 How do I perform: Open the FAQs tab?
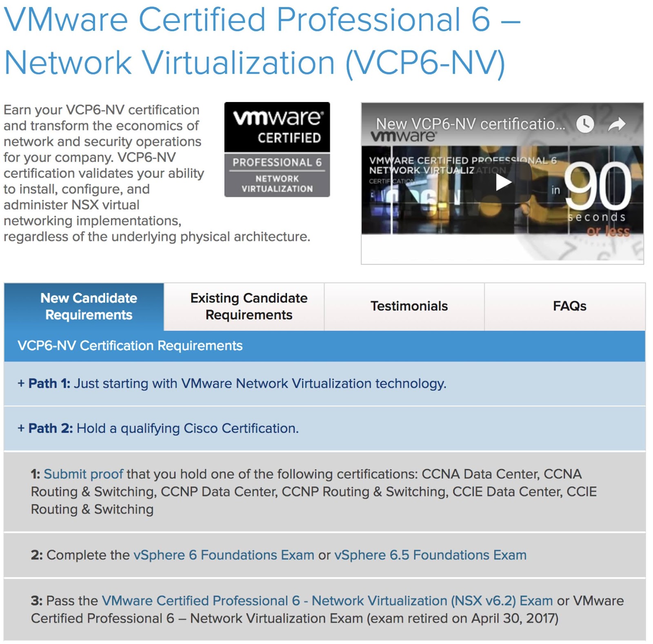coord(569,306)
